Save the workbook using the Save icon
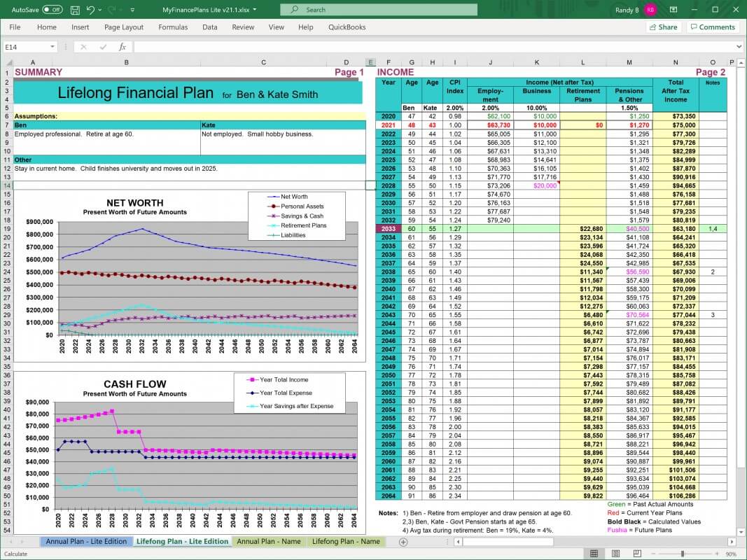Screen dimensions: 747x560 pos(75,10)
